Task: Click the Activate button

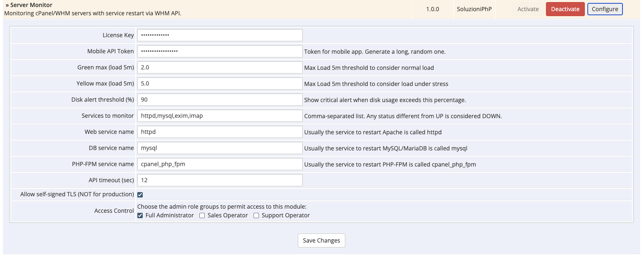Action: pyautogui.click(x=528, y=9)
